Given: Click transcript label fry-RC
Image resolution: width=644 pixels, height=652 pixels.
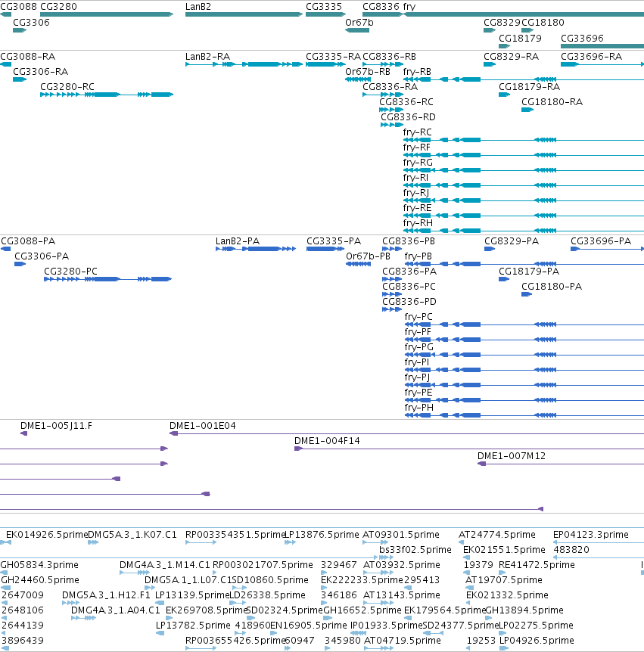Looking at the screenshot, I should pos(418,132).
